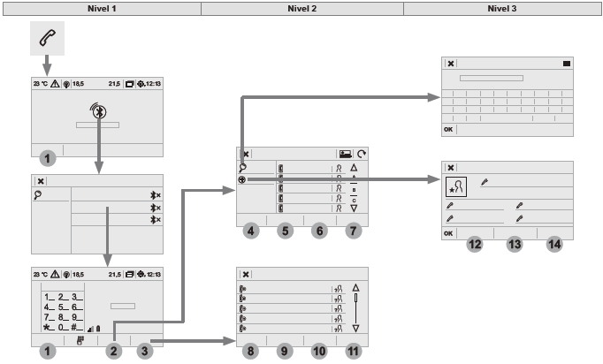
Task: Close the Bluetooth device list screen
Action: (x=41, y=181)
